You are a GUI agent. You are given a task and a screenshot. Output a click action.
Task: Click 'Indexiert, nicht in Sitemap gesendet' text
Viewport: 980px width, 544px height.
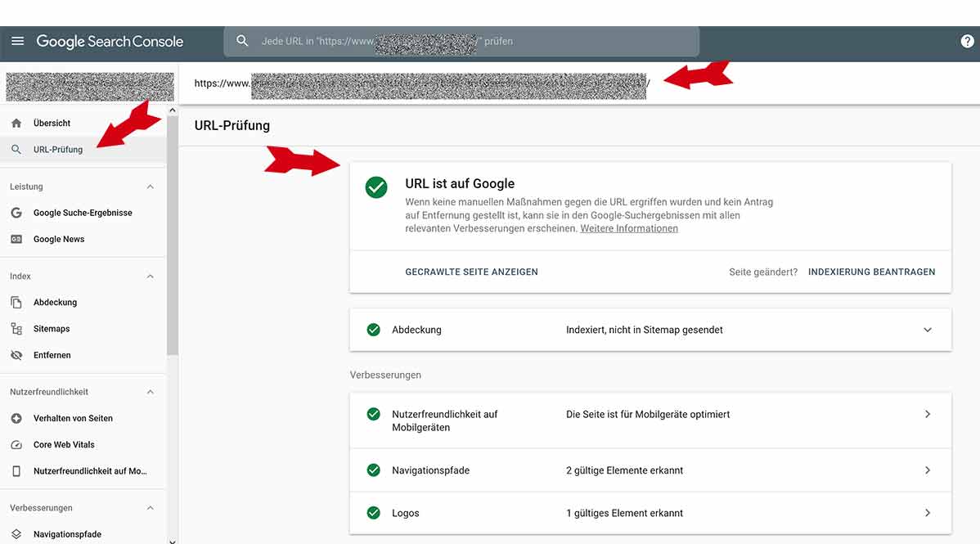click(645, 330)
